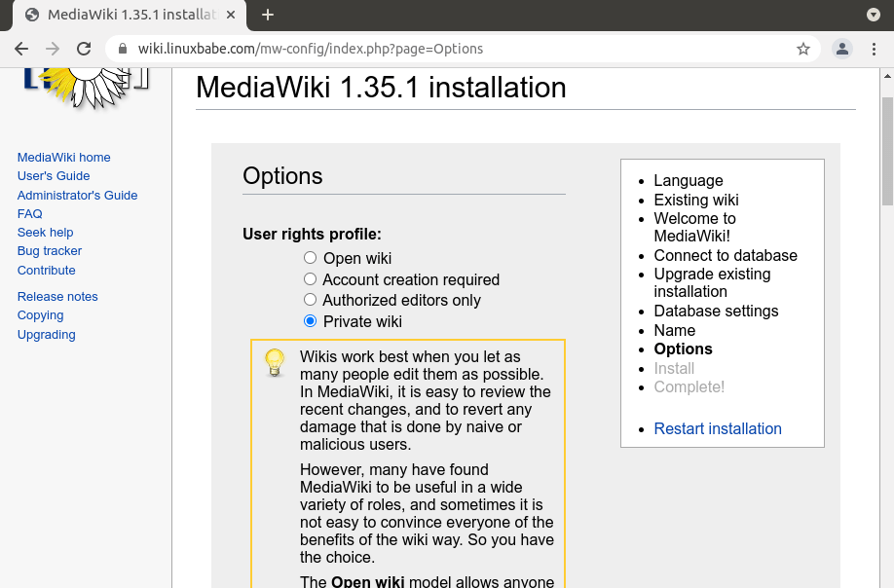Choose Account creation required option
The image size is (894, 588).
click(x=310, y=279)
